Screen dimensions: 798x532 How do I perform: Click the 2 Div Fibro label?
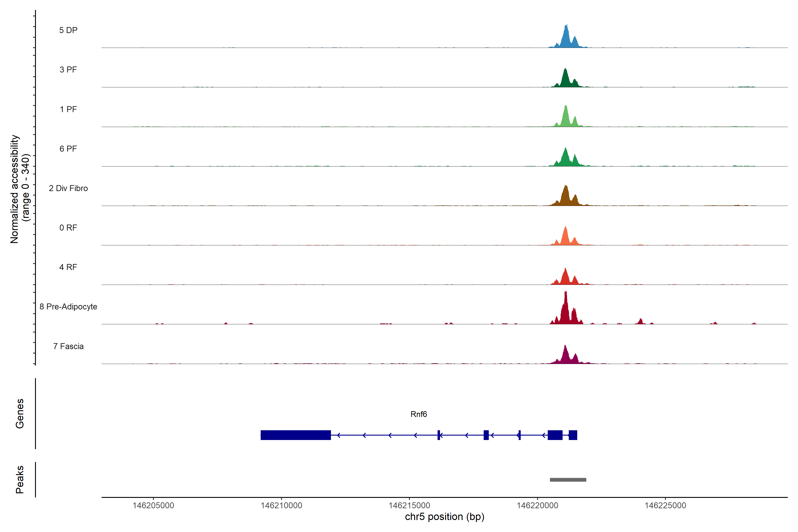pos(68,188)
